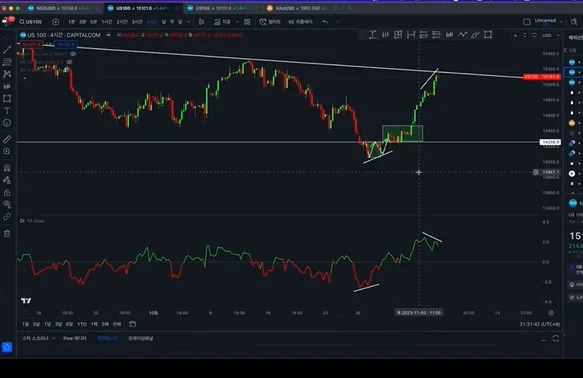Click the remove objects trash icon
The image size is (583, 378).
[x=7, y=233]
